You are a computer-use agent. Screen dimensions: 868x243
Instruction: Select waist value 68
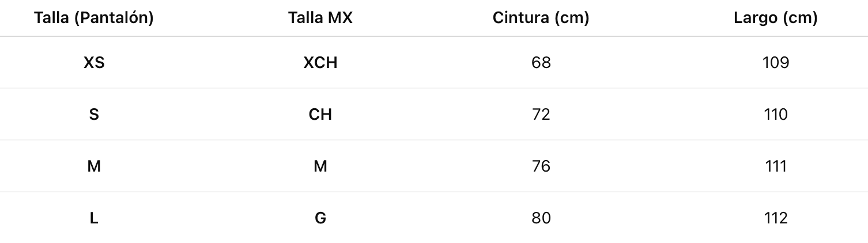click(x=541, y=62)
